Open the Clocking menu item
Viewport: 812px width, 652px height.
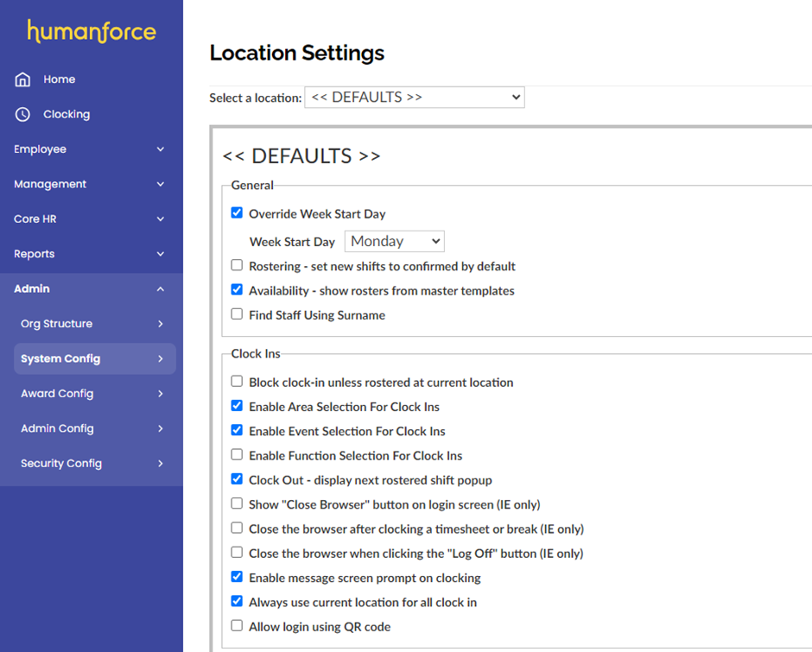pos(92,115)
